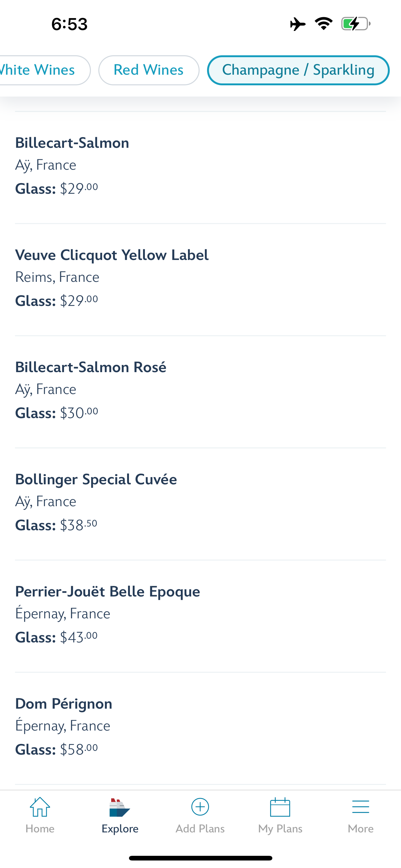The image size is (401, 868).
Task: Tap the Add Plans plus icon
Action: coord(200,807)
